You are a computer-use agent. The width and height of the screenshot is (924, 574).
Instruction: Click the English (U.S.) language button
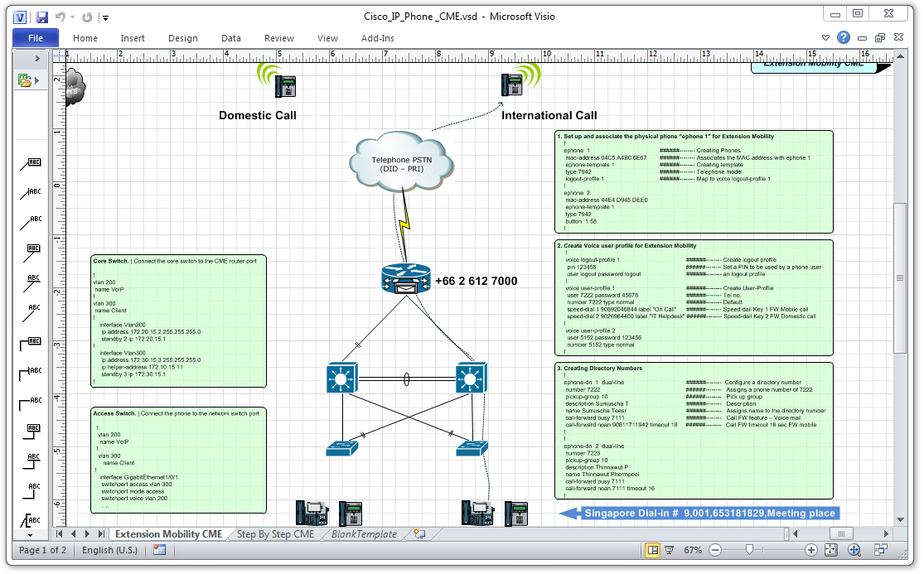(109, 550)
